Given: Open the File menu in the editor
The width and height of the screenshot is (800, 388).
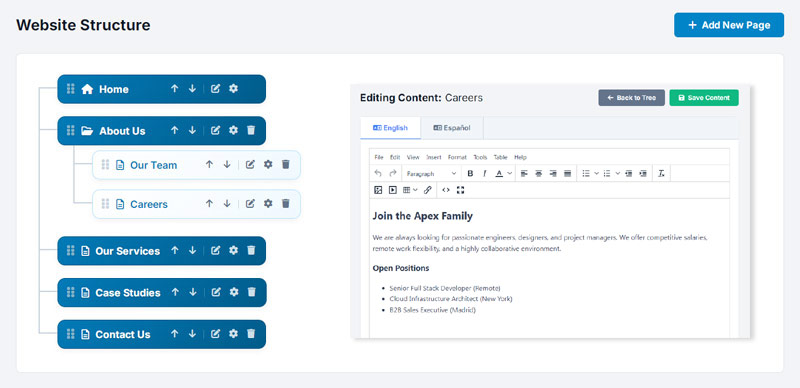Looking at the screenshot, I should coord(379,157).
